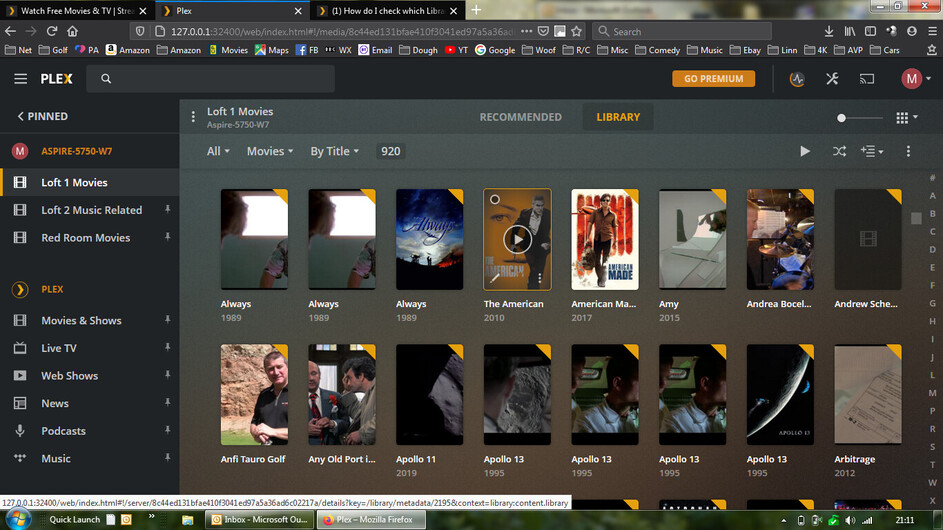Image resolution: width=943 pixels, height=530 pixels.
Task: Unpin Music from sidebar
Action: point(168,458)
